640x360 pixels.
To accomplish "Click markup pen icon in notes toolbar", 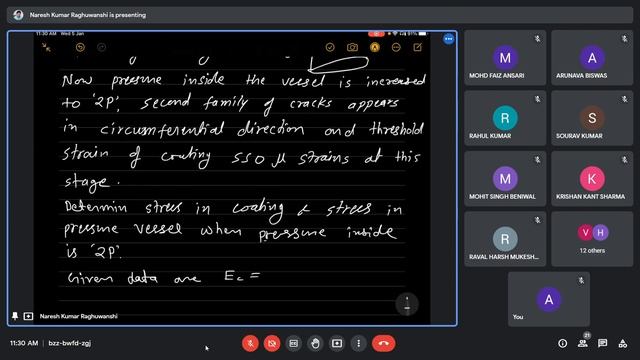I will coord(374,47).
